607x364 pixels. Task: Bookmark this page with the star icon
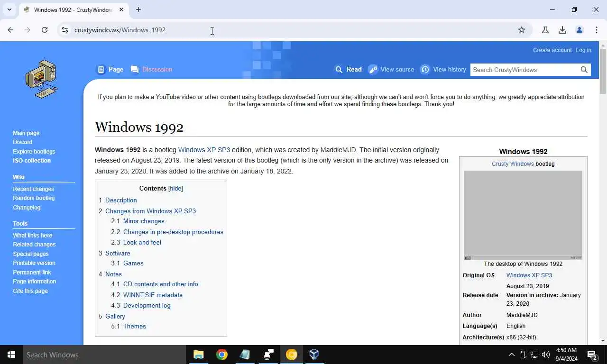coord(522,30)
